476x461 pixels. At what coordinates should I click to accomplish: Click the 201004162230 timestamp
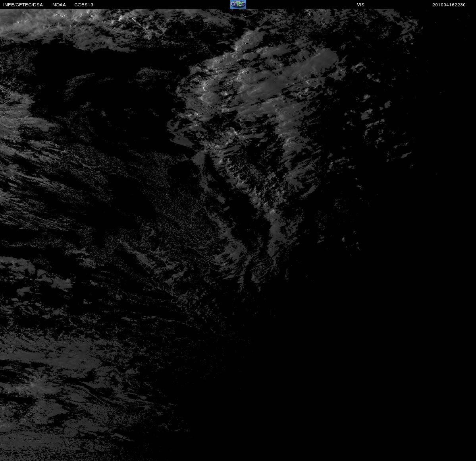click(449, 5)
